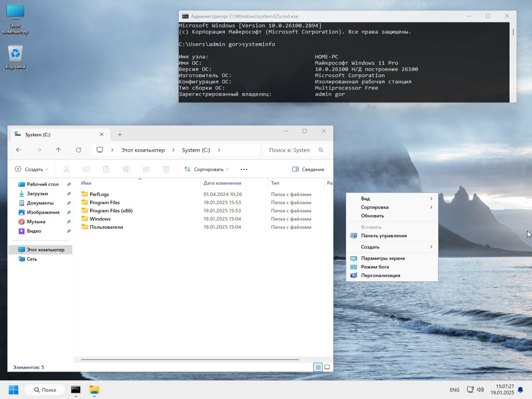This screenshot has width=532, height=399.
Task: Go back using Explorer's back arrow
Action: (x=19, y=150)
